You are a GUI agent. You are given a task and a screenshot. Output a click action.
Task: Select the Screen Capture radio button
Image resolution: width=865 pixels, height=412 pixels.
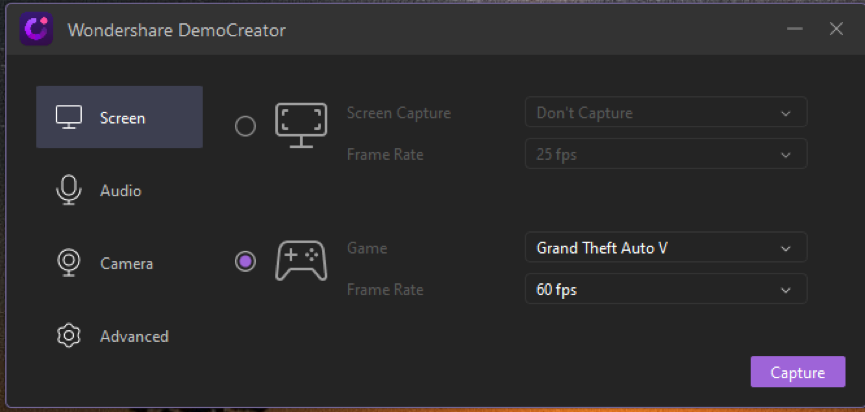tap(245, 126)
